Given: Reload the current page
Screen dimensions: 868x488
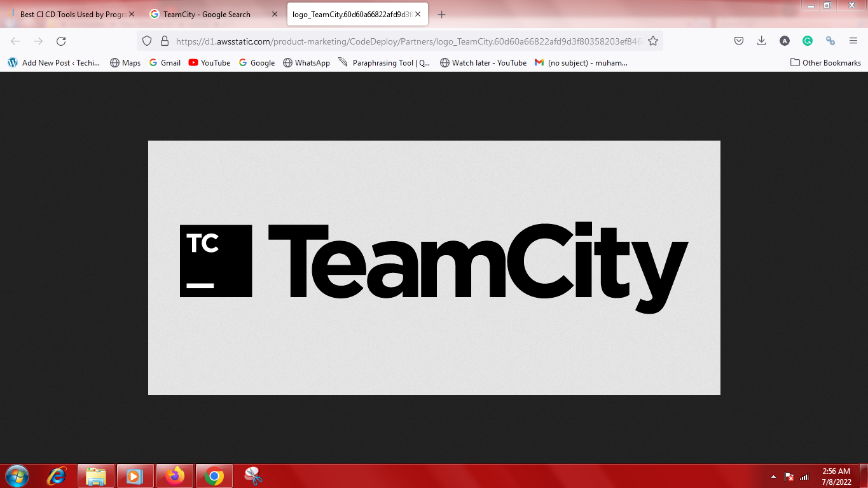Looking at the screenshot, I should coord(61,41).
